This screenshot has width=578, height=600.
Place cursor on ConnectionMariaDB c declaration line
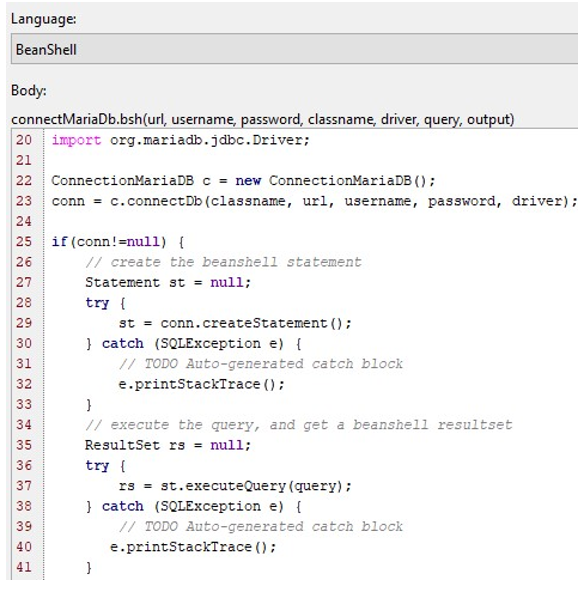243,181
